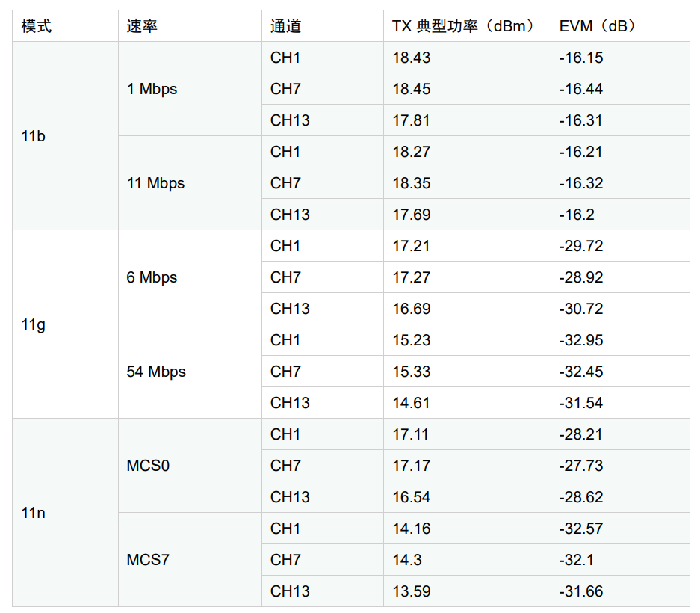Select the 11n mode cell
The width and height of the screenshot is (700, 613).
(x=65, y=513)
